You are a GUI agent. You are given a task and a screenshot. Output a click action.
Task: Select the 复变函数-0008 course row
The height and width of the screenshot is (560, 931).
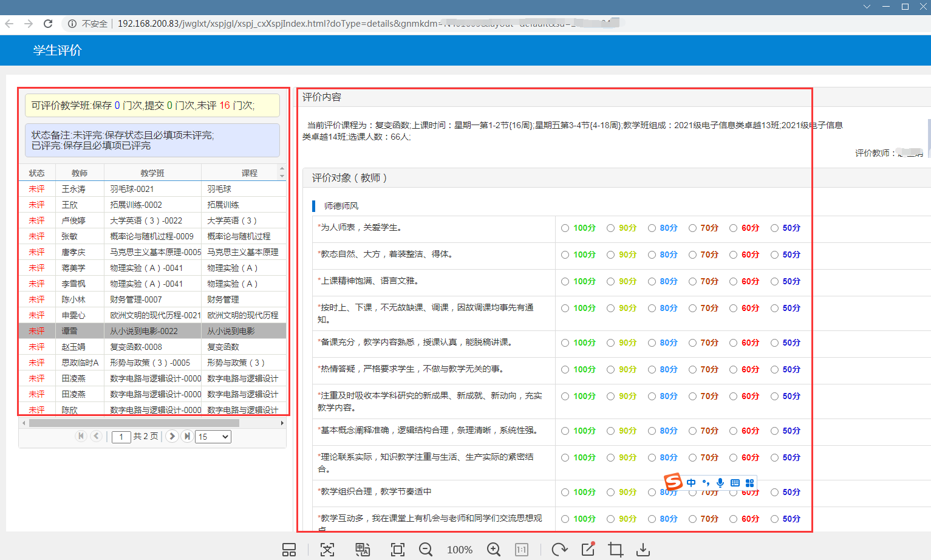136,347
